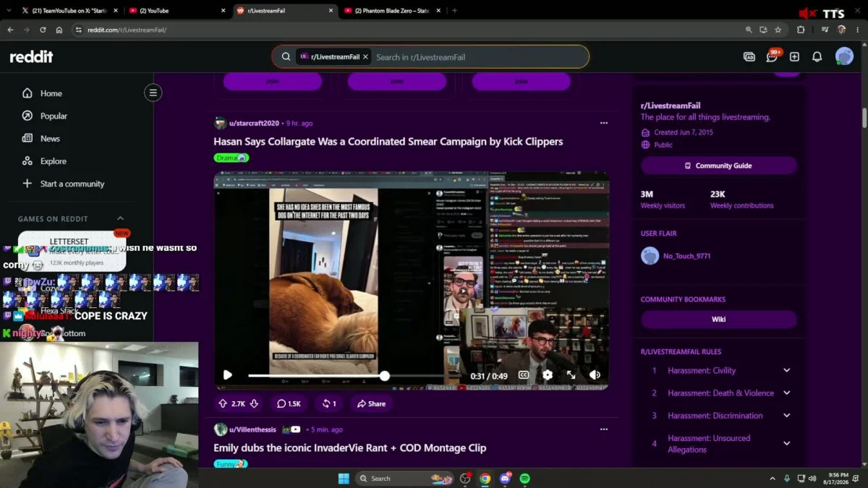Open the 1.5K comments on Hasan post

289,403
